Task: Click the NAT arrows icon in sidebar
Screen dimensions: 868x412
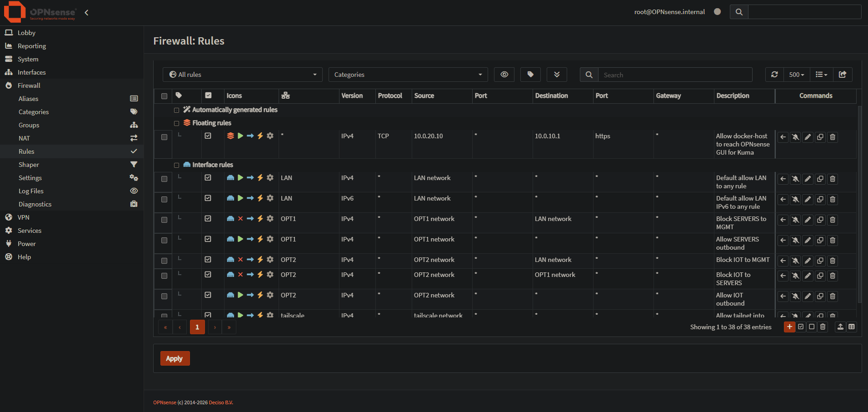Action: (134, 138)
